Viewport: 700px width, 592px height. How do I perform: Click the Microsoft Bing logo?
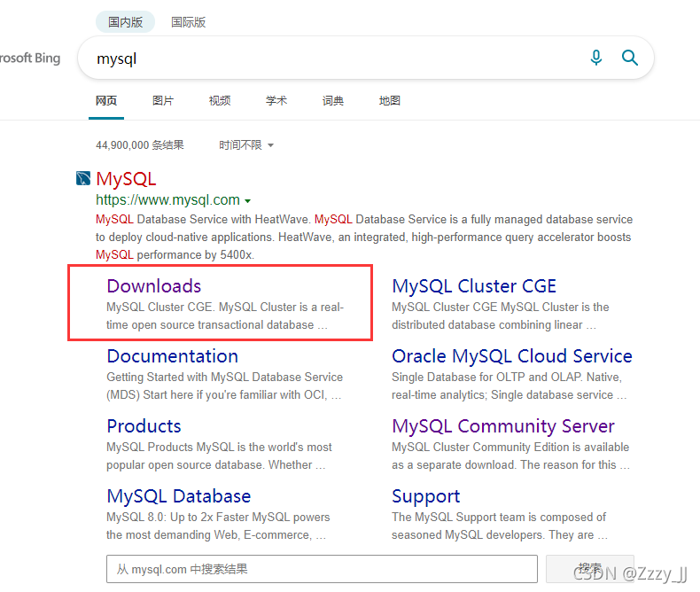coord(30,58)
